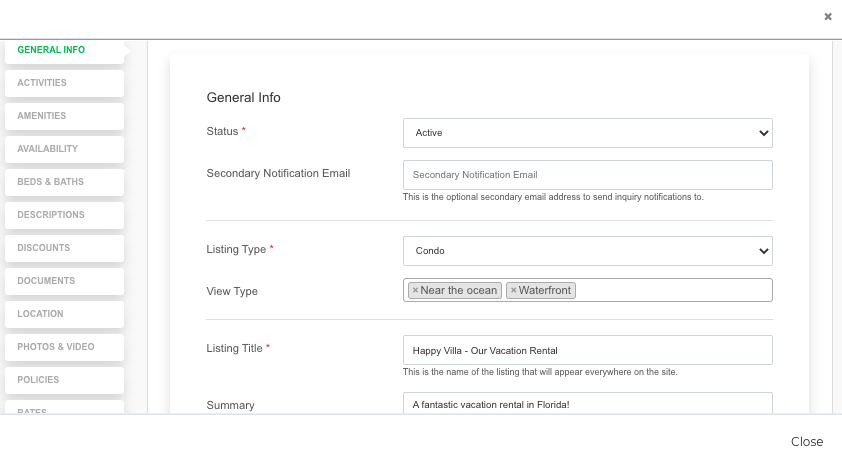Image resolution: width=842 pixels, height=464 pixels.
Task: Focus the Secondary Notification Email field
Action: (x=587, y=175)
